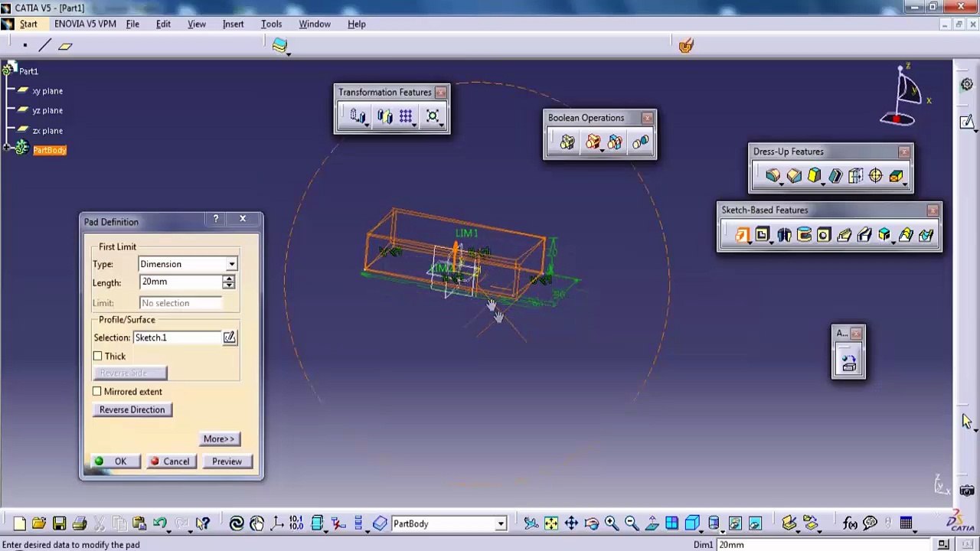Click the Union Trim icon
This screenshot has height=551, width=980.
615,142
